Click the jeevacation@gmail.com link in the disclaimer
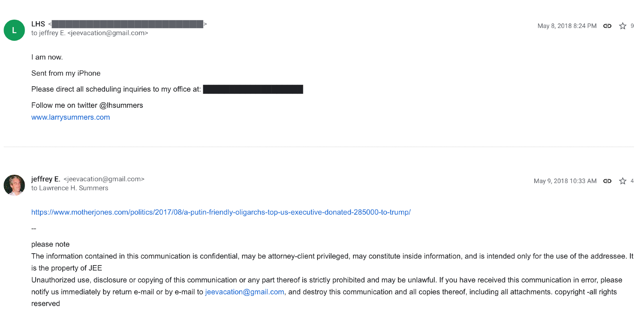The width and height of the screenshot is (644, 316). click(x=244, y=292)
